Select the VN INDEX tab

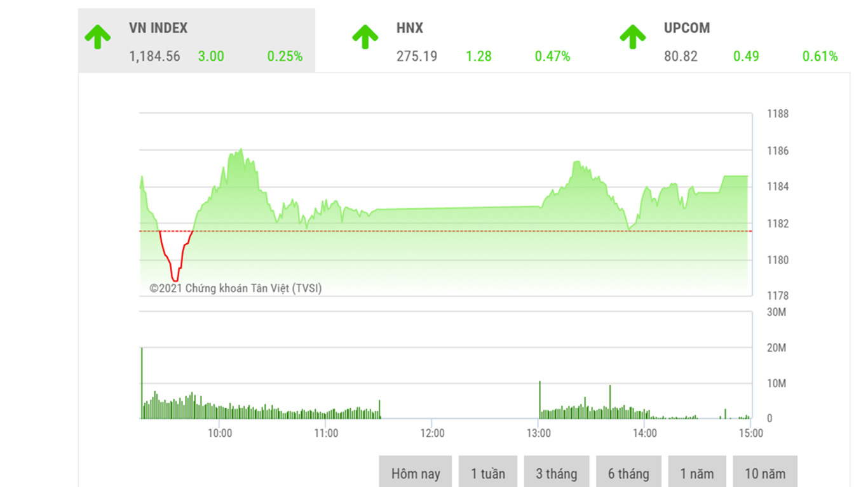coord(196,41)
